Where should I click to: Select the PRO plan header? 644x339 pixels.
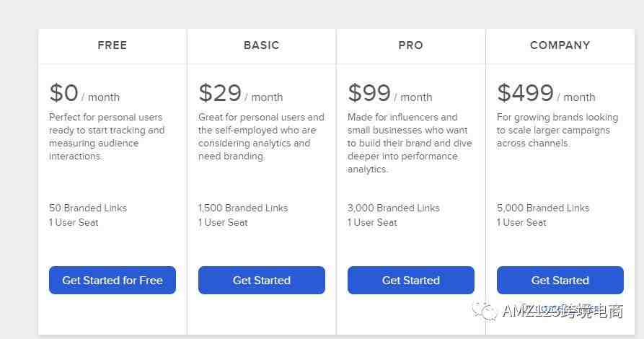coord(411,45)
